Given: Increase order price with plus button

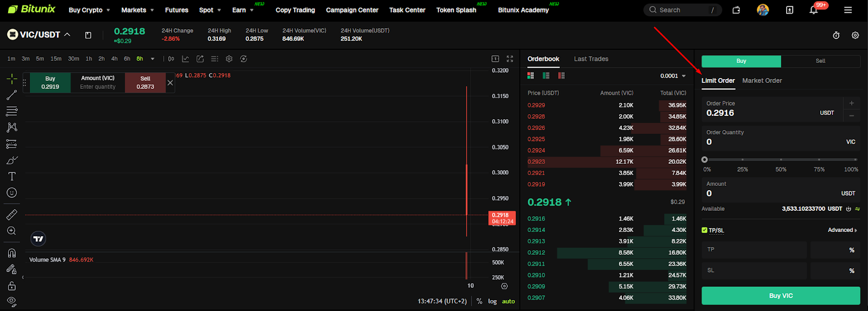Looking at the screenshot, I should [852, 103].
